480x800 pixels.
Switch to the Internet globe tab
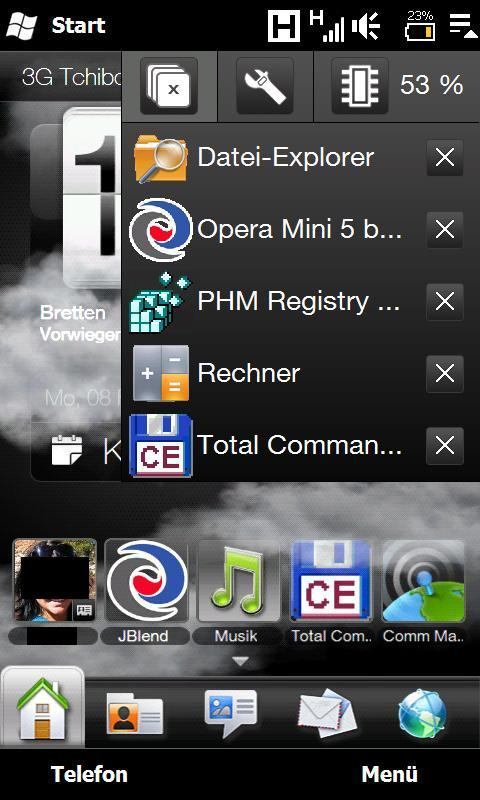[422, 712]
